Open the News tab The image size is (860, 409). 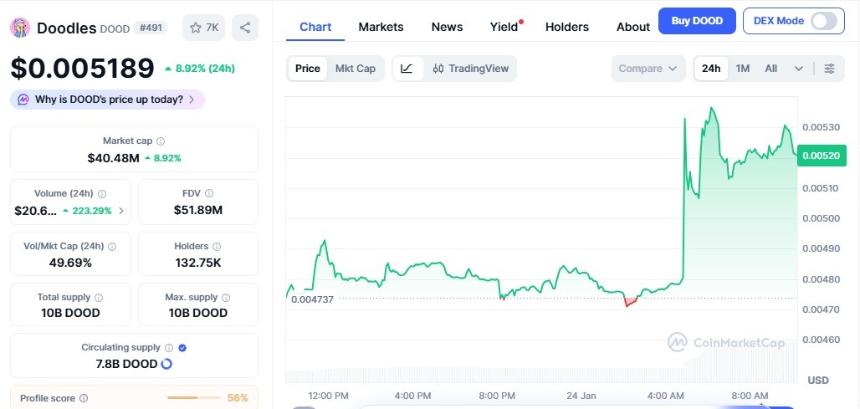447,27
